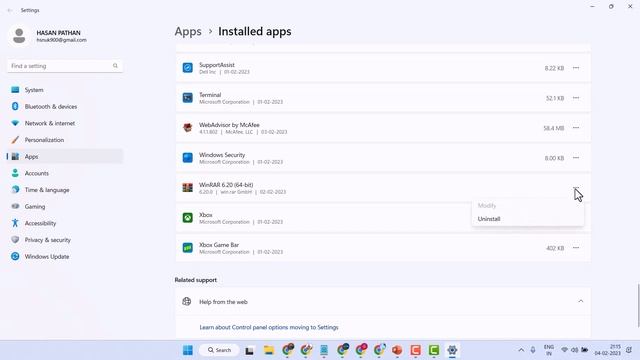Image resolution: width=640 pixels, height=360 pixels.
Task: Select Apps in the sidebar
Action: pos(64,157)
